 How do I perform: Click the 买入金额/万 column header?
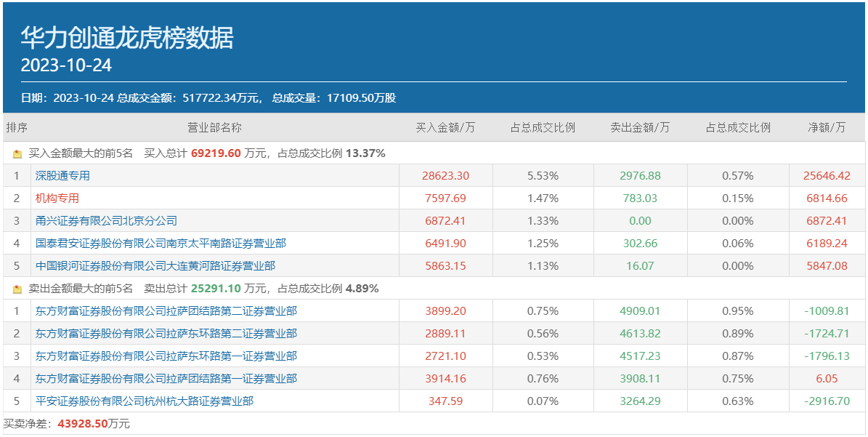(x=445, y=128)
